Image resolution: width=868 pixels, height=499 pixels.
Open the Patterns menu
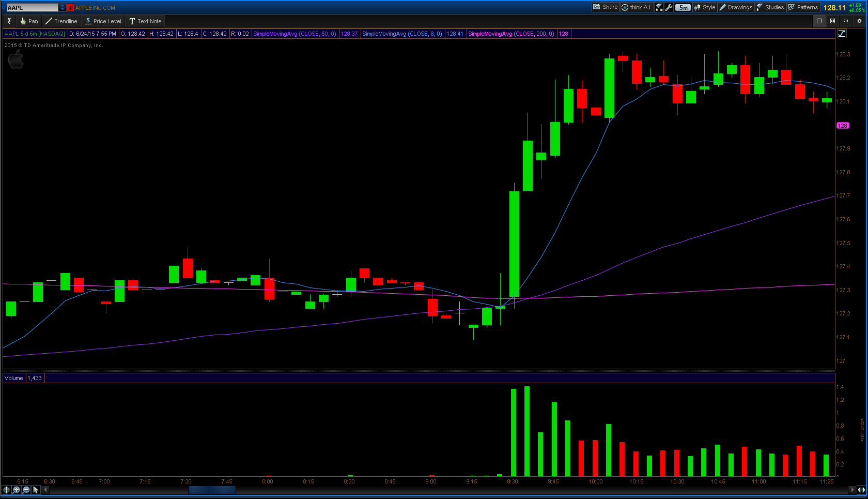click(x=803, y=7)
